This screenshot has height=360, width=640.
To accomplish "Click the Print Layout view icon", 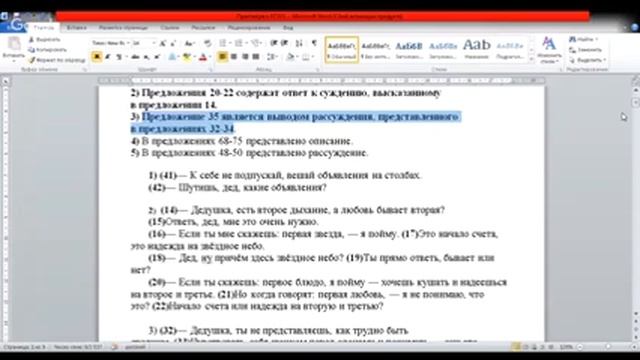I will (516, 347).
